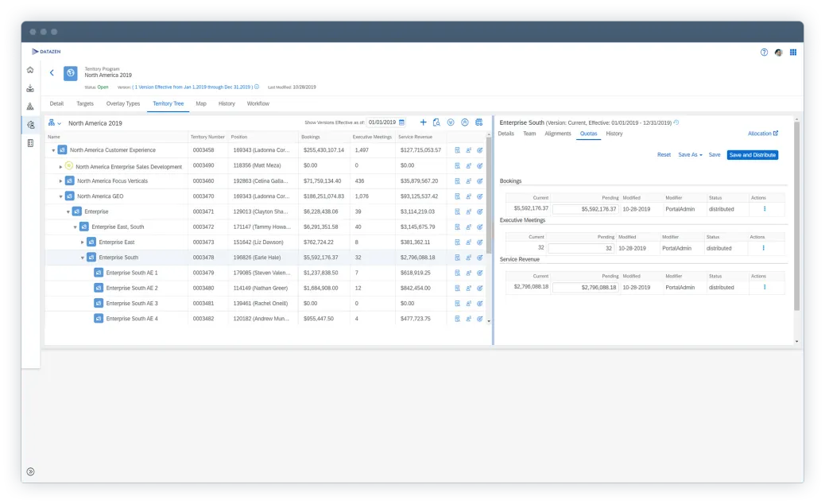The height and width of the screenshot is (504, 825).
Task: Click the Save and Distribute button
Action: [x=752, y=154]
